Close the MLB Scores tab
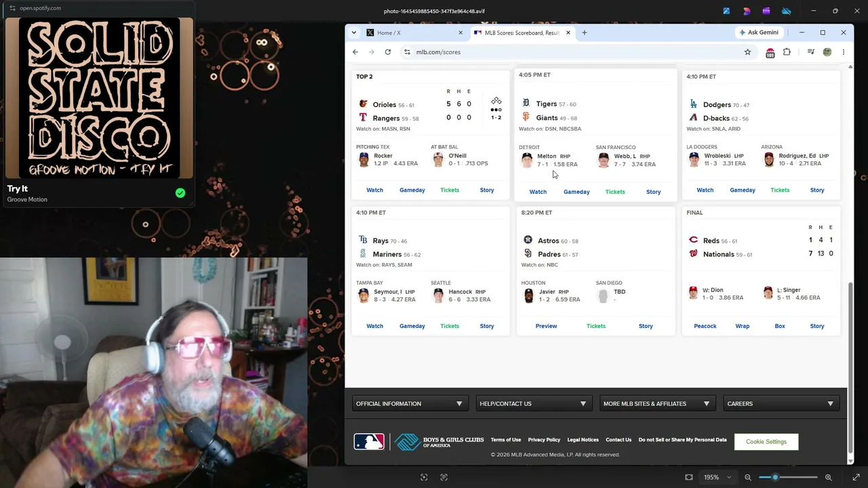Image resolution: width=868 pixels, height=488 pixels. click(568, 33)
